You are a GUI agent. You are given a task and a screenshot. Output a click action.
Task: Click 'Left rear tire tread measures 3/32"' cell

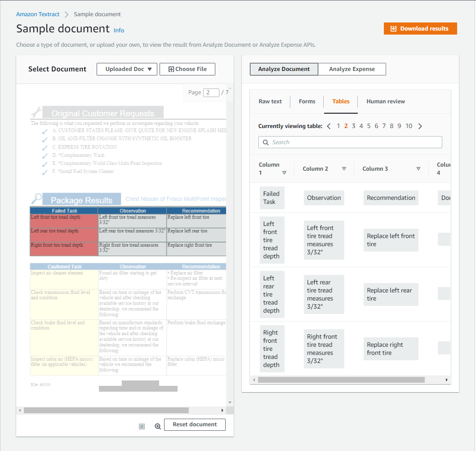coord(324,294)
